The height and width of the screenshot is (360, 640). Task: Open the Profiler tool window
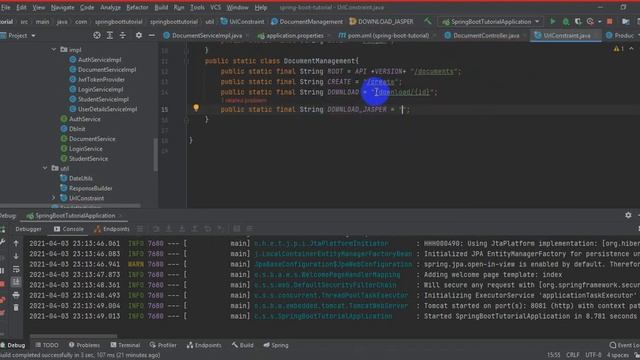click(x=162, y=345)
